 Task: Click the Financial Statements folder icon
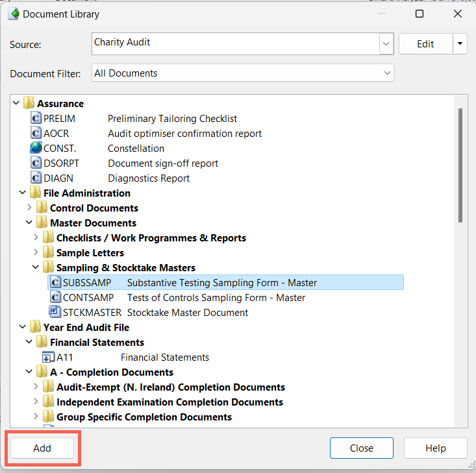coord(42,342)
